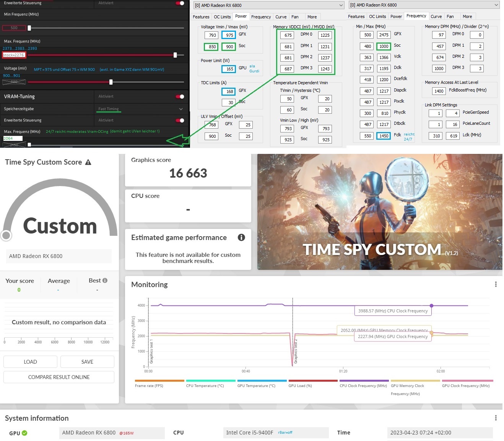504x441 pixels.
Task: Toggle GPU Memory Clock Frequency legend entry
Action: tap(415, 387)
